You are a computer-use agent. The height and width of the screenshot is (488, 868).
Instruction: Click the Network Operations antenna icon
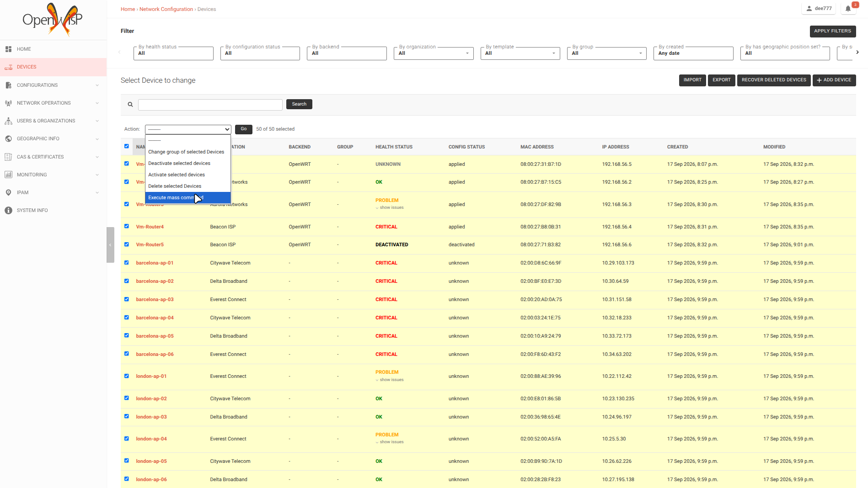pyautogui.click(x=8, y=103)
